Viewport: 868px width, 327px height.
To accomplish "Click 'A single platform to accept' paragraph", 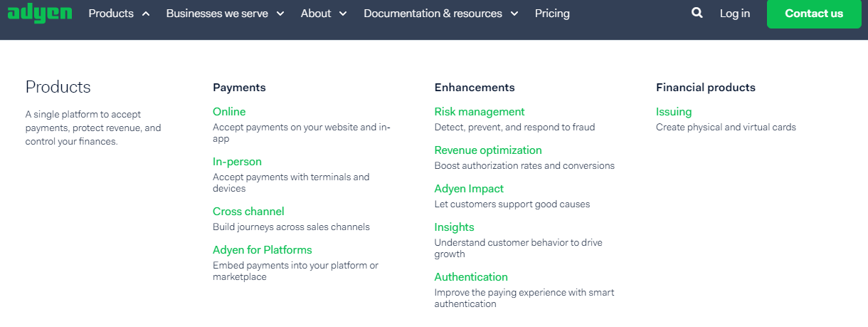I will pos(93,128).
